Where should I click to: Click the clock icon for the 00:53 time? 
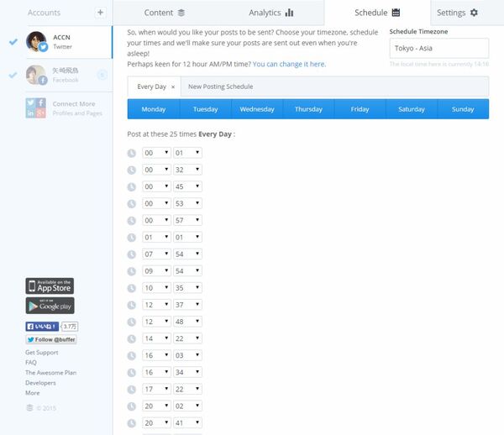(132, 204)
